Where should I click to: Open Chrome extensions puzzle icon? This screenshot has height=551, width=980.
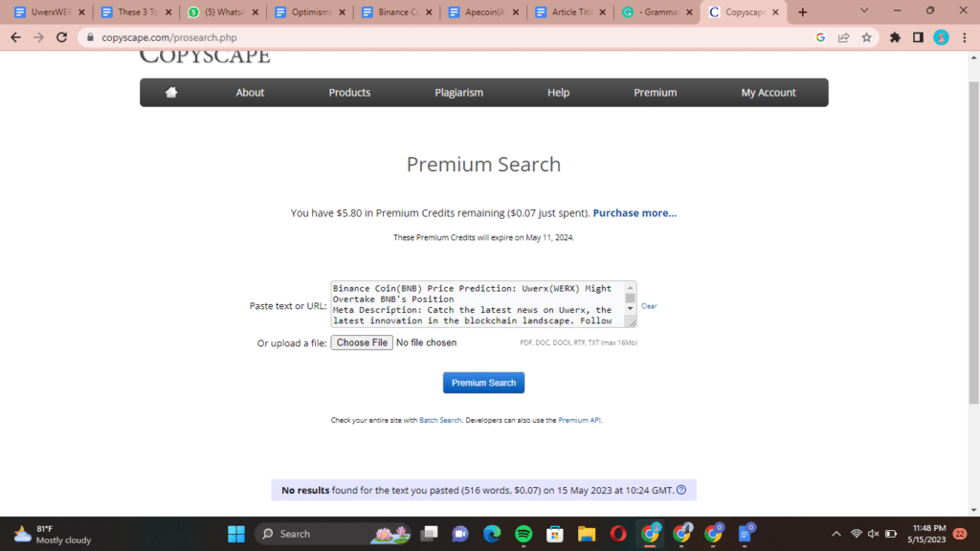(895, 37)
